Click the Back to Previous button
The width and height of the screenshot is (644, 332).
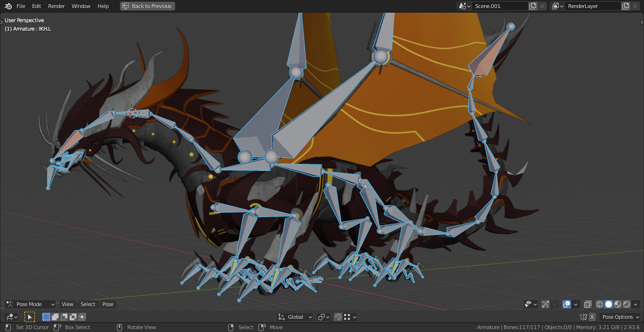(147, 6)
